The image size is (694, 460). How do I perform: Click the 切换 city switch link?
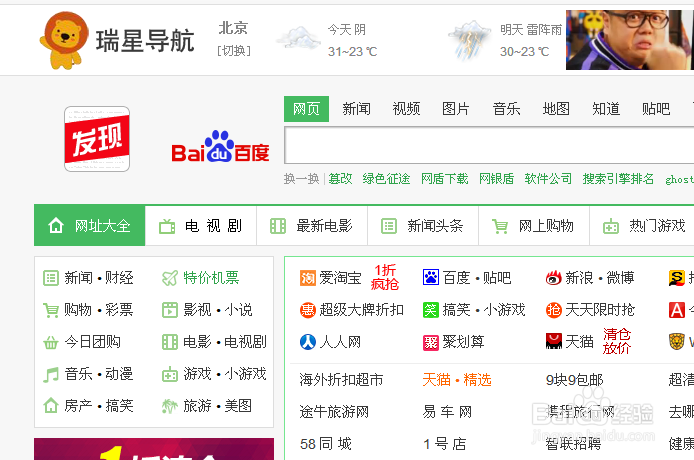tap(234, 51)
